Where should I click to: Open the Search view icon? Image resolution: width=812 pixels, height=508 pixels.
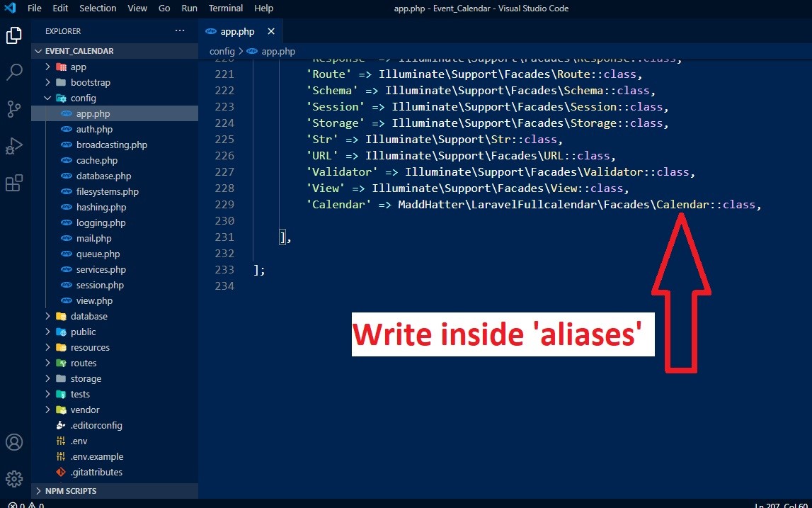pos(14,72)
